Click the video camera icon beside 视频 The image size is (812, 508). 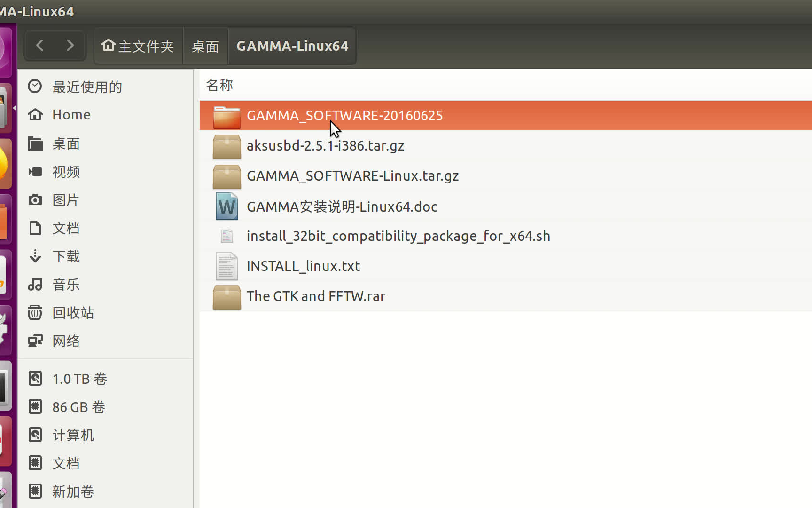(x=35, y=172)
